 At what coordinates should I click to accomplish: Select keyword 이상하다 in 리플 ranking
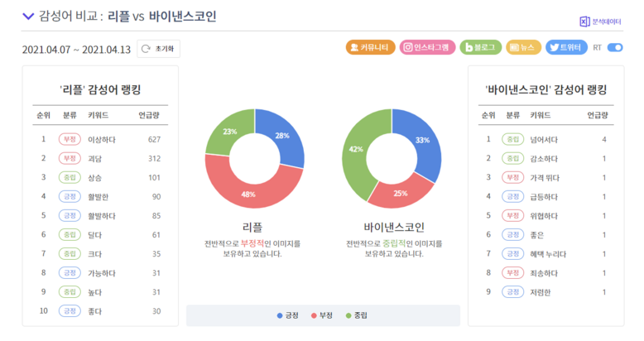[102, 140]
